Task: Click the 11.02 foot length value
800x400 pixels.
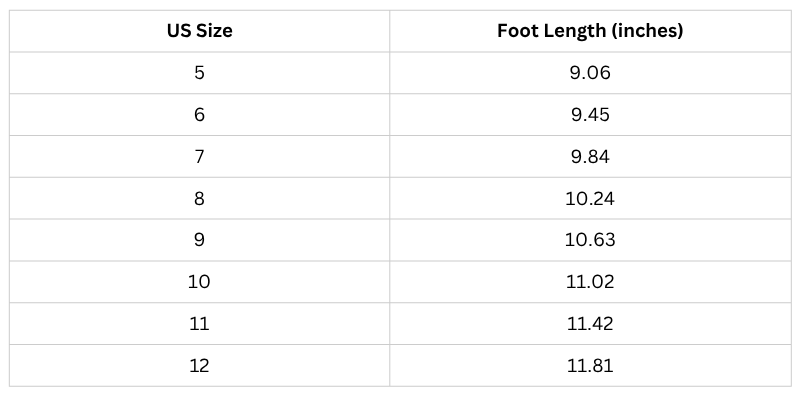Action: (590, 282)
